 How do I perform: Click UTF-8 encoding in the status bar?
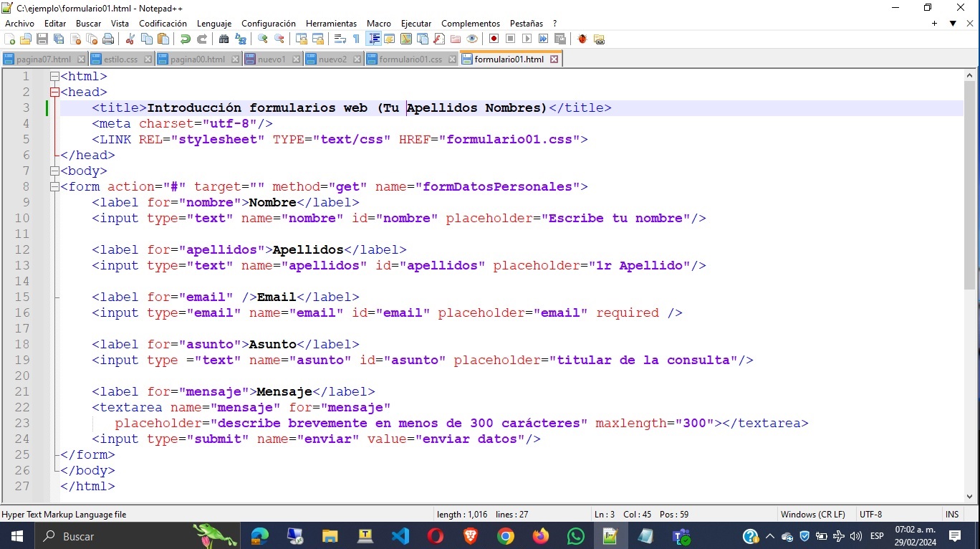(x=871, y=515)
